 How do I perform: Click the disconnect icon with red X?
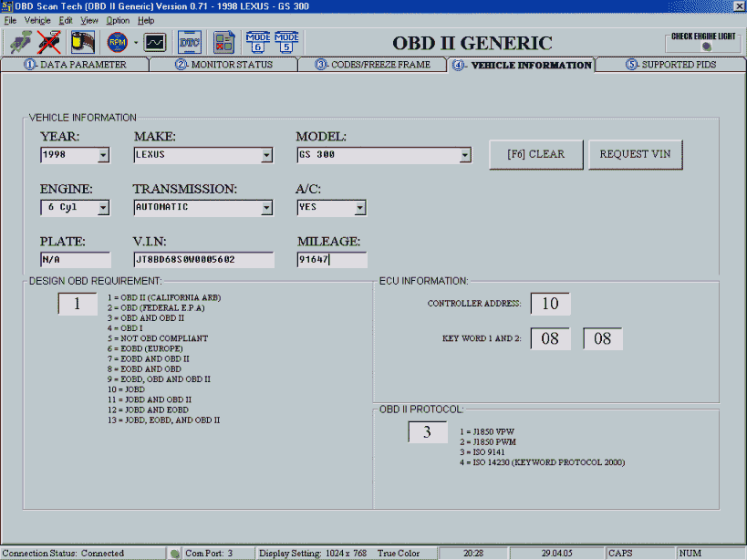point(49,42)
